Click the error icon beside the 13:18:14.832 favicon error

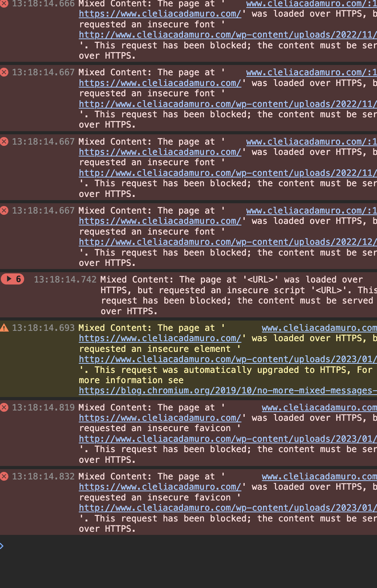pos(4,476)
